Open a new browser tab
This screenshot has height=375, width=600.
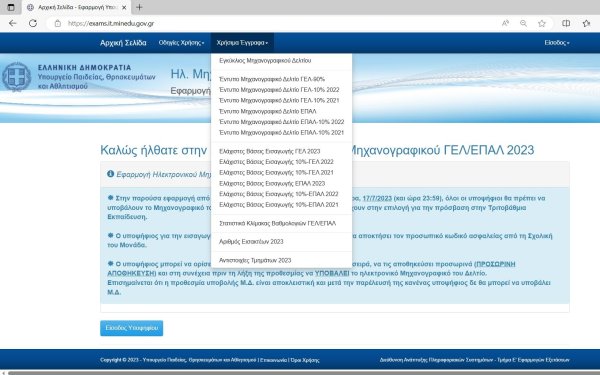point(139,7)
